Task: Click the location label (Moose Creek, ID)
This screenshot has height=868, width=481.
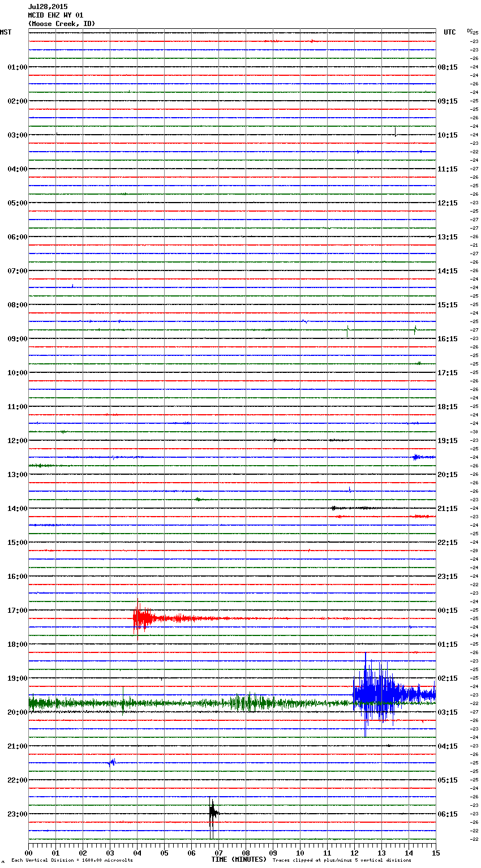Action: pos(62,24)
